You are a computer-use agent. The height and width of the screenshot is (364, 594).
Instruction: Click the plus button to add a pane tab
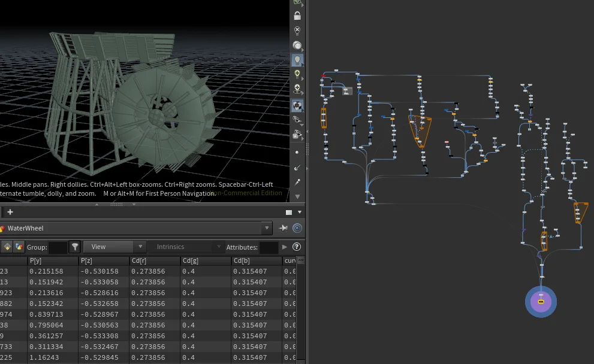tap(10, 212)
